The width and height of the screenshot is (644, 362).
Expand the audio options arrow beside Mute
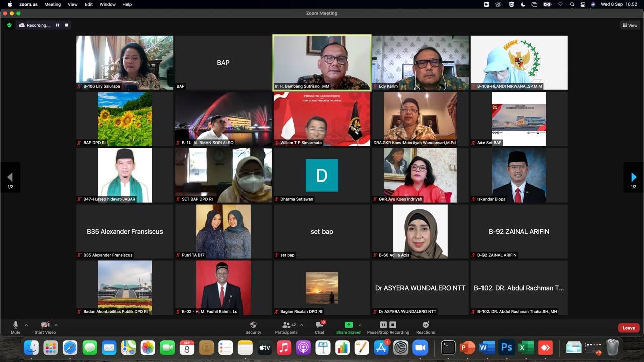26,325
